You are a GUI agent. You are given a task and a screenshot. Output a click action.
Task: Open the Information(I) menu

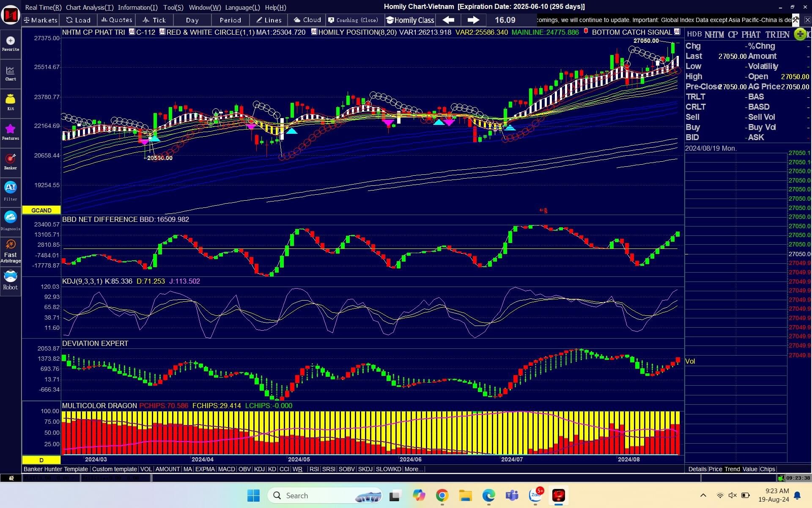point(137,7)
